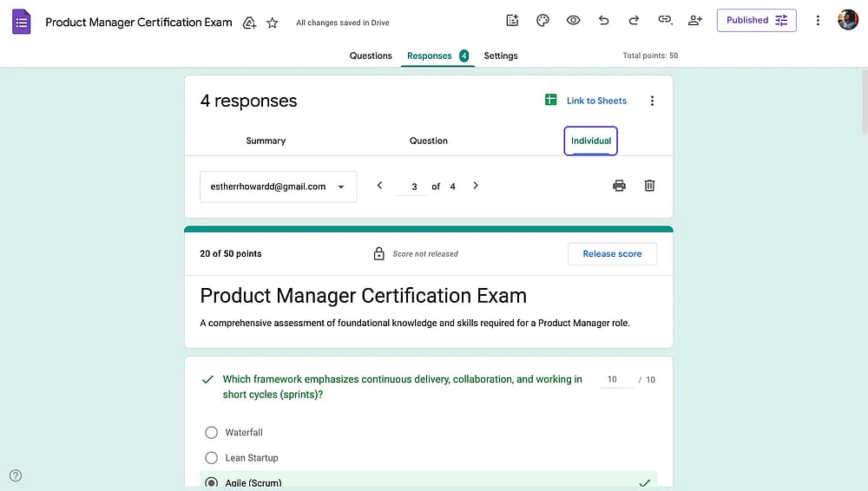The height and width of the screenshot is (491, 868).
Task: Go to the next response
Action: coord(476,186)
